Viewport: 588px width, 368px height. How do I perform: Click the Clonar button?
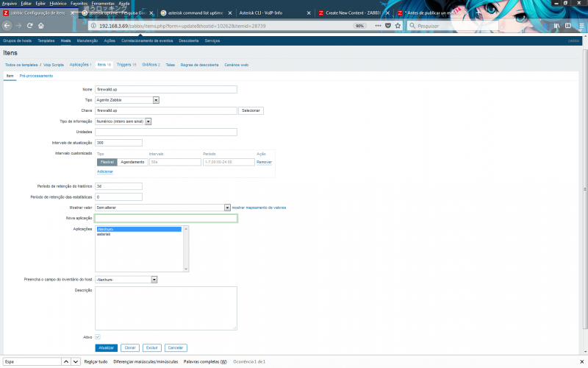pyautogui.click(x=130, y=347)
